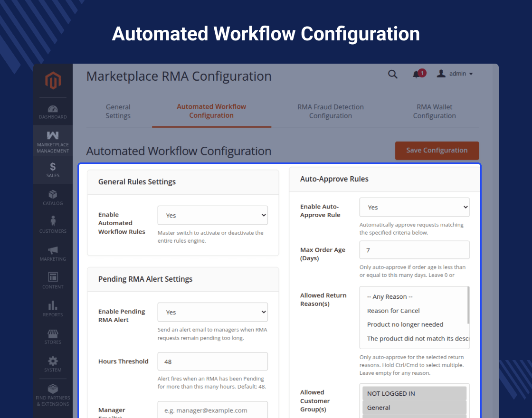Click the Allowed Return Reasons list scrollbar
Screen dimensions: 532x418
(468, 305)
